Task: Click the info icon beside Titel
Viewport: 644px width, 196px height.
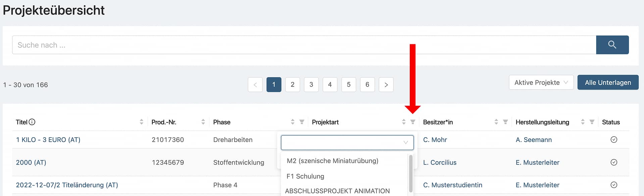Action: pos(32,122)
